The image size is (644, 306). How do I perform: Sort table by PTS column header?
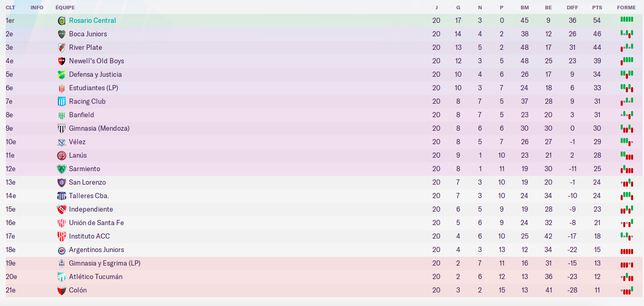pyautogui.click(x=597, y=8)
